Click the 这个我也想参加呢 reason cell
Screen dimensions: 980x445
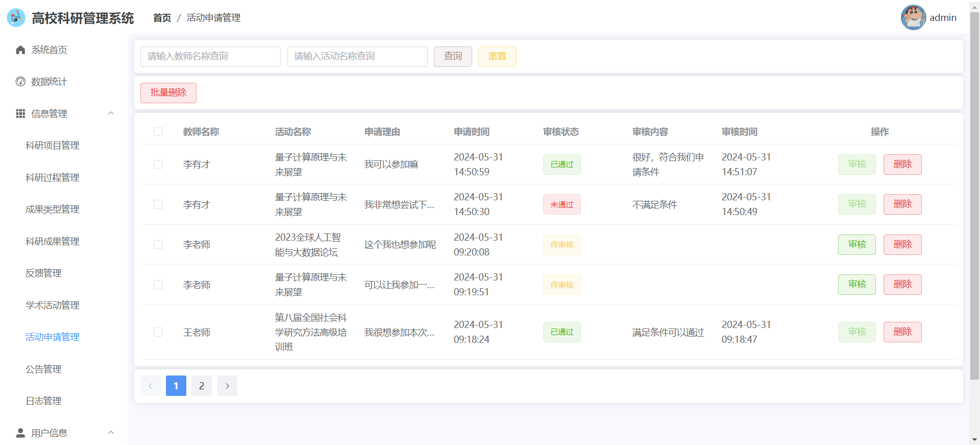400,245
